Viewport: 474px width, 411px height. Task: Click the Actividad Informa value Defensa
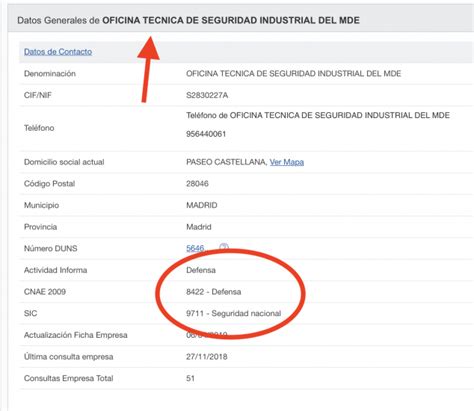201,270
